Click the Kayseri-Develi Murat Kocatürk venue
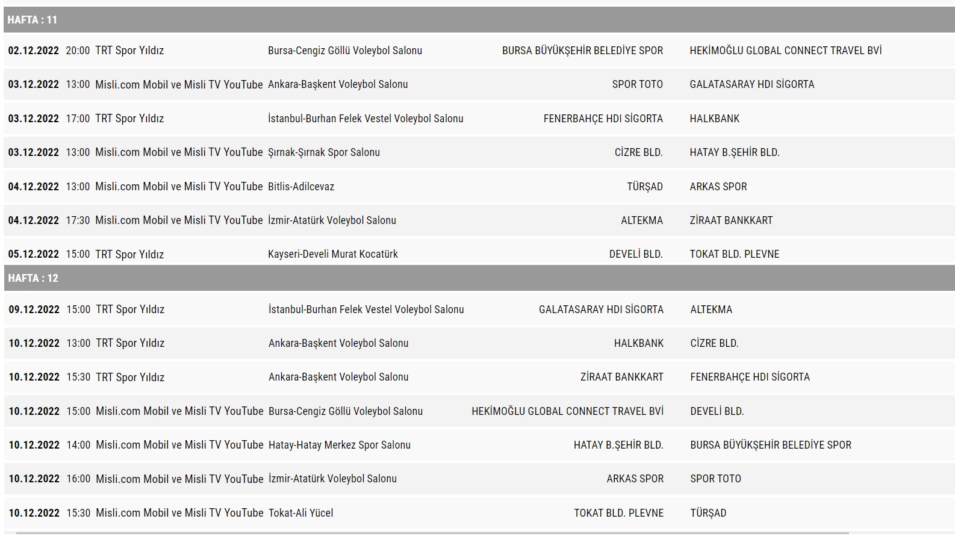 click(x=332, y=254)
